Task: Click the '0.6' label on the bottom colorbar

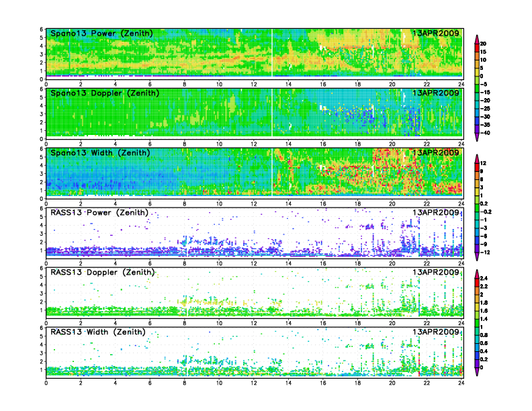Action: (484, 343)
